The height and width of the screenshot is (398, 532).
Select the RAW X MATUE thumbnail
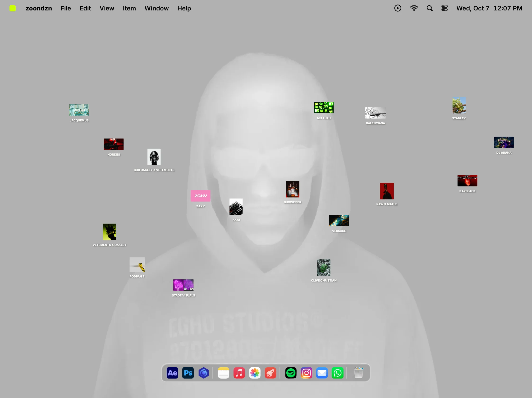[387, 191]
